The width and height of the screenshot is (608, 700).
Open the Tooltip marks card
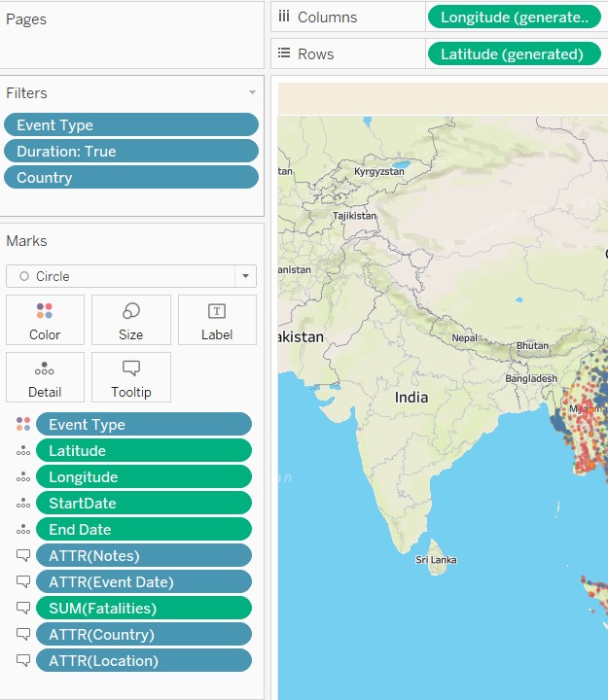click(130, 378)
